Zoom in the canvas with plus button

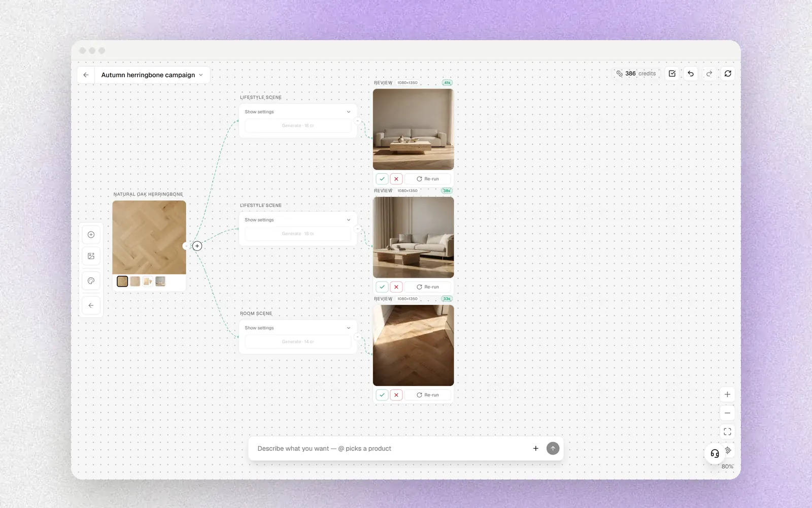click(x=727, y=394)
